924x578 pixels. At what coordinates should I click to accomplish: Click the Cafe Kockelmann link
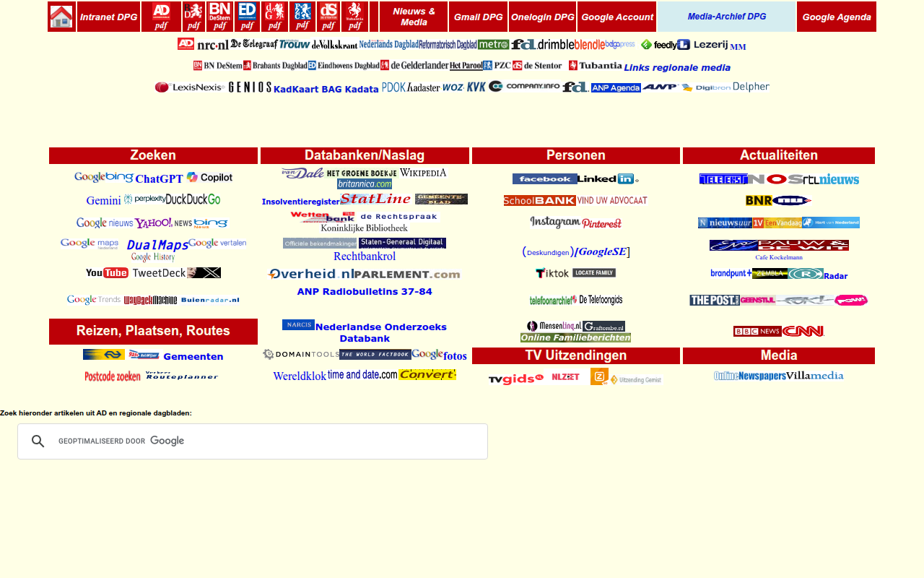click(x=779, y=257)
